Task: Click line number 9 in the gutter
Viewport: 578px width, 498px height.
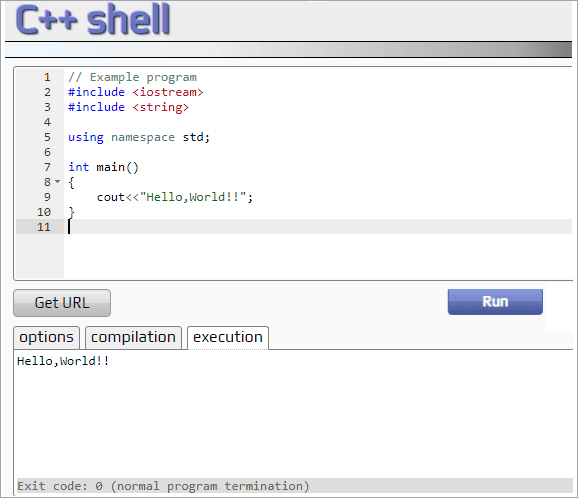Action: 47,197
